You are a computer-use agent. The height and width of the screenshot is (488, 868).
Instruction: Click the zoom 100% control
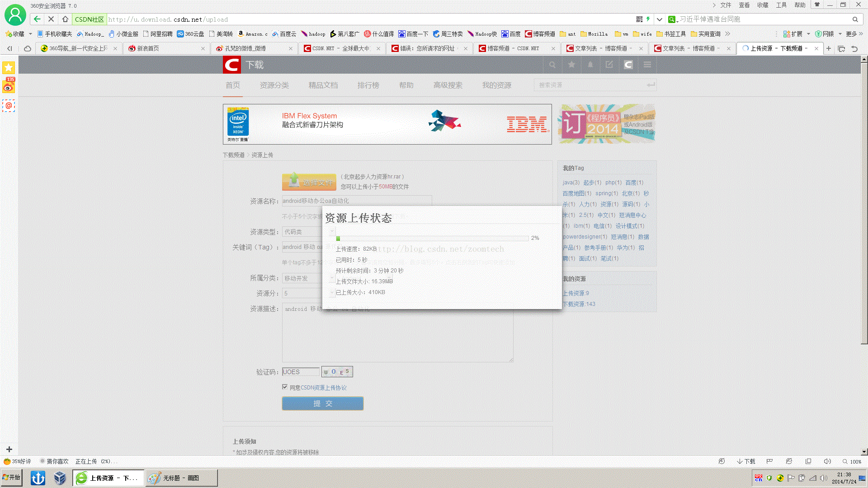[852, 461]
